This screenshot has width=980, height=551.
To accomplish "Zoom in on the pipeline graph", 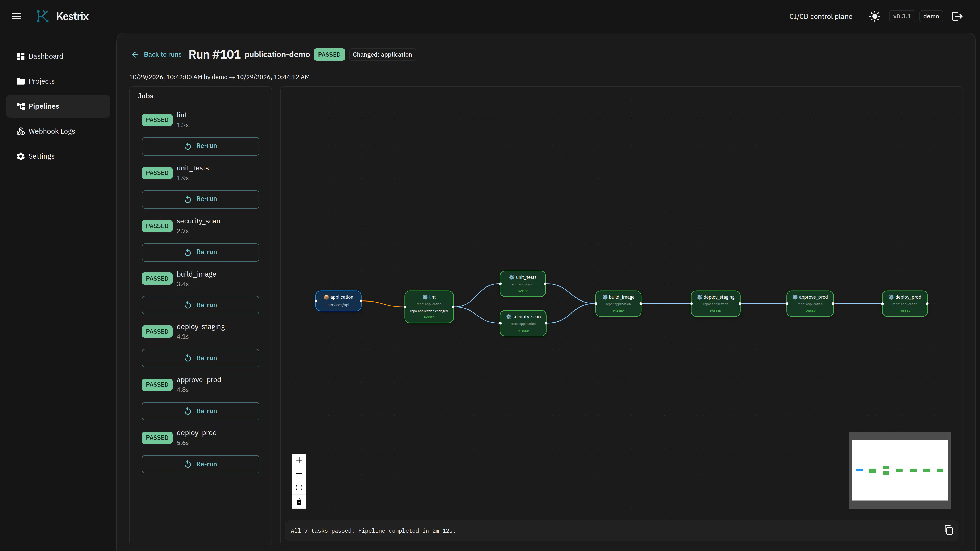I will 299,460.
